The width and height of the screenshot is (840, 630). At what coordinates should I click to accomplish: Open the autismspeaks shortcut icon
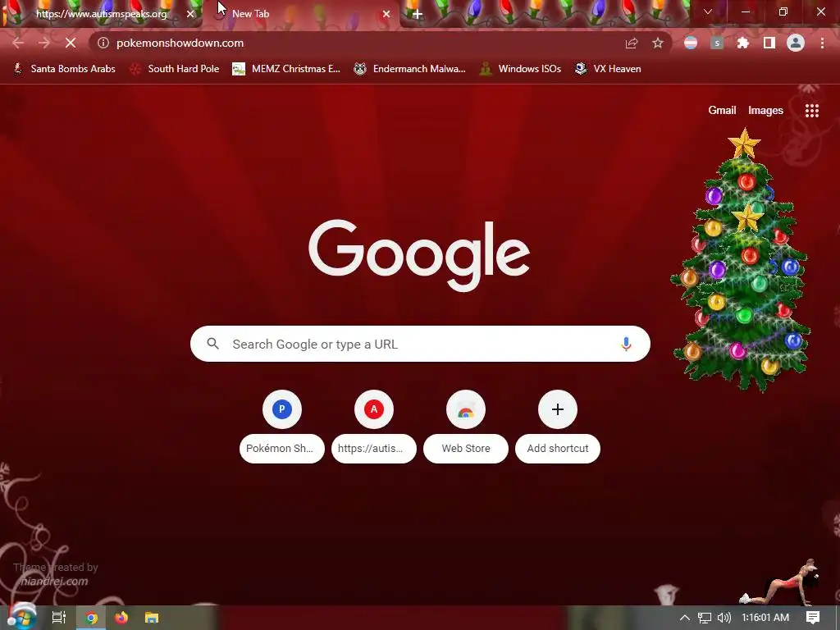374,409
